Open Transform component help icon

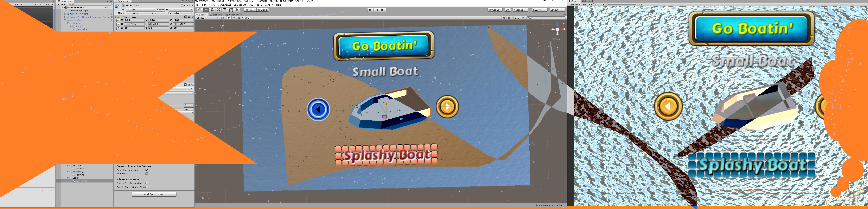click(x=186, y=17)
